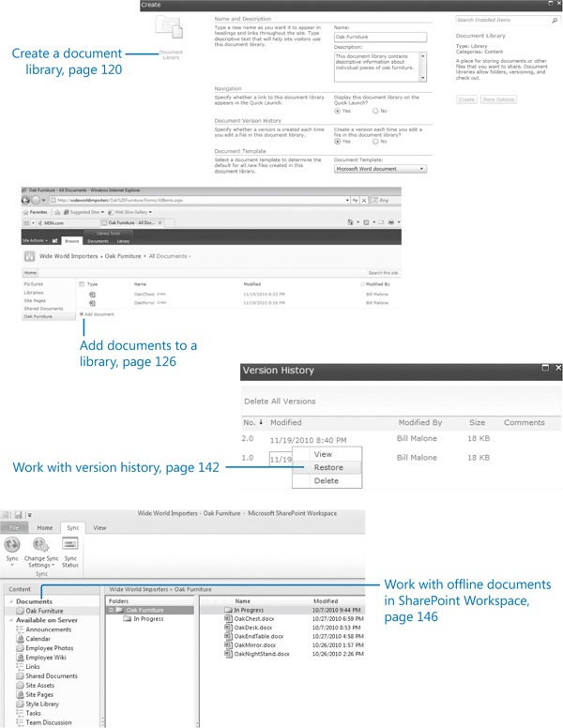Expand the Web Slice Gallery dropdown

pyautogui.click(x=150, y=212)
